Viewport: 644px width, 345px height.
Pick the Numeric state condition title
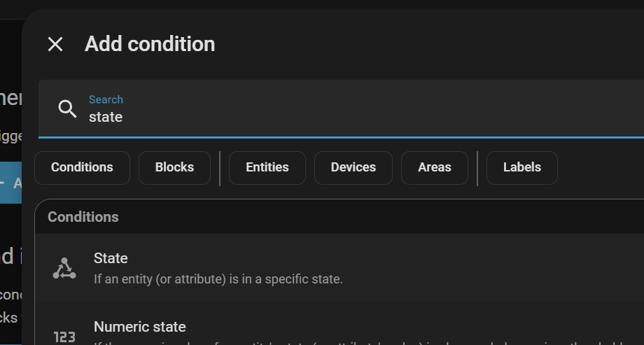coord(140,327)
